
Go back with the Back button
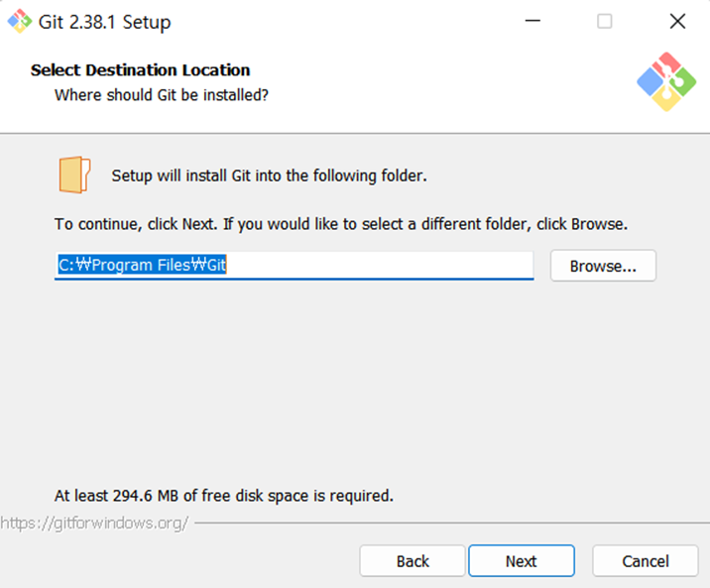[413, 561]
